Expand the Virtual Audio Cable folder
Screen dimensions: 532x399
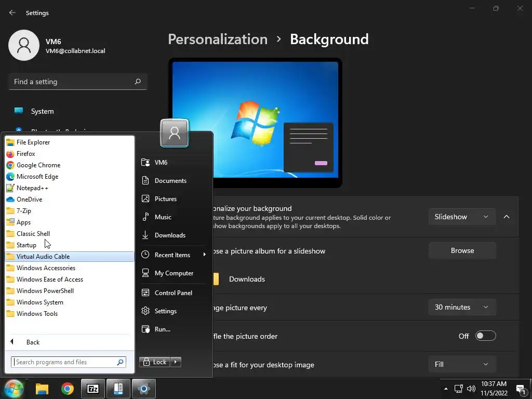click(70, 257)
